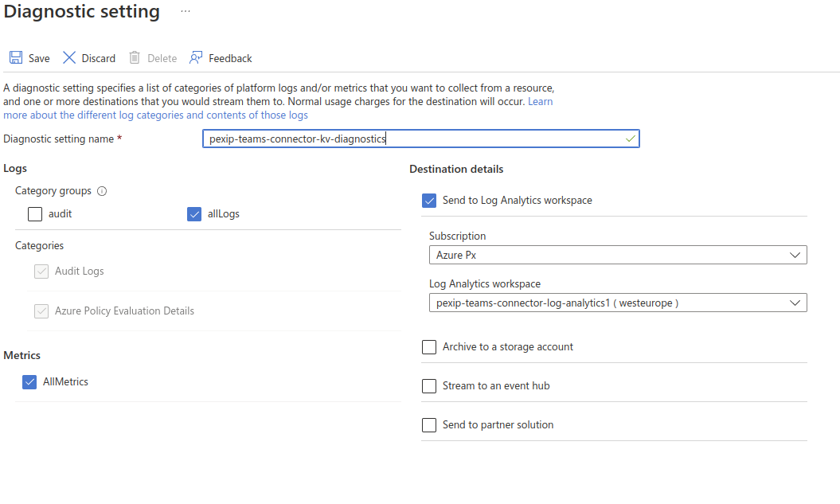Uncheck Send to Log Analytics workspace
This screenshot has width=840, height=504.
pos(429,201)
